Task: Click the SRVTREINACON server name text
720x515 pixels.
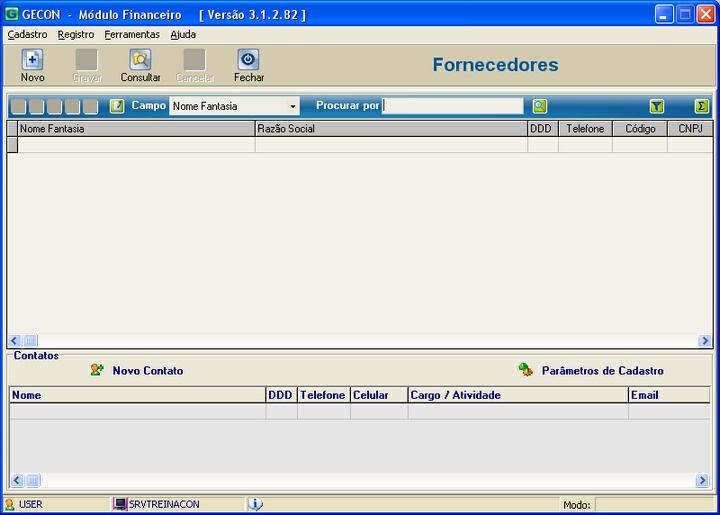Action: (x=164, y=504)
